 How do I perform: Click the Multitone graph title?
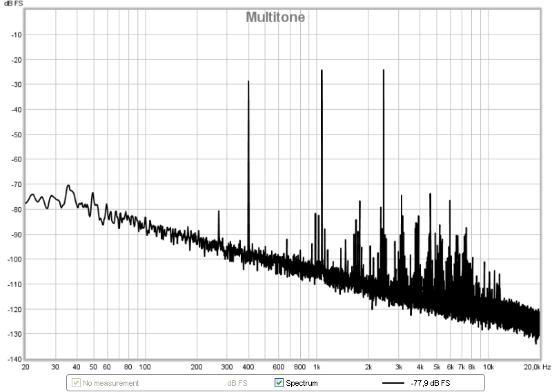(x=275, y=17)
